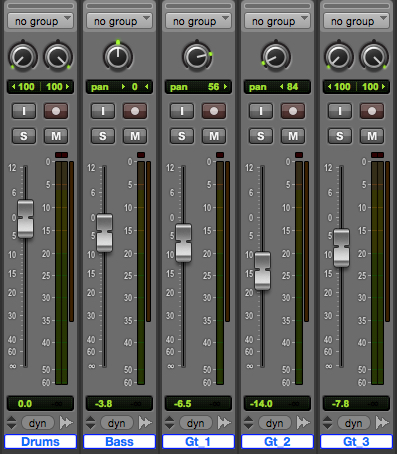Click the Drums right pan knob
Screen dimensions: 397x454
click(58, 57)
